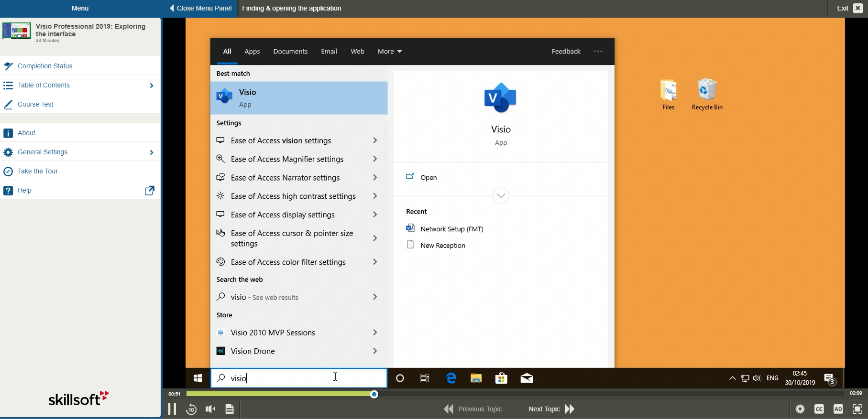
Task: Toggle fullscreen mode in the player
Action: pyautogui.click(x=857, y=409)
